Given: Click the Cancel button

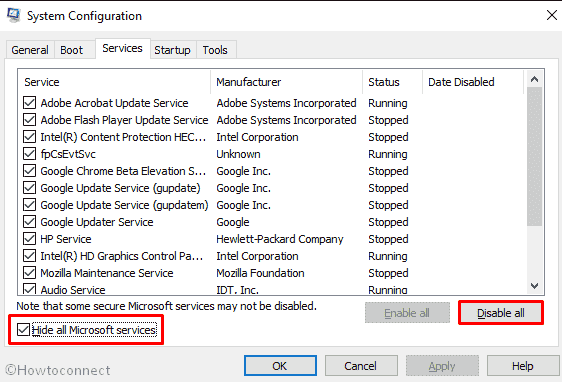Looking at the screenshot, I should pos(361,366).
